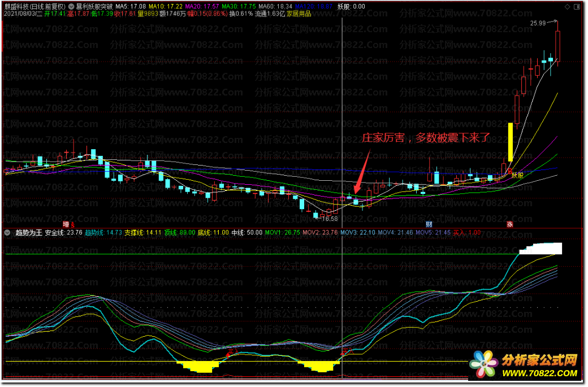
Task: Select the MA20: 17.57 label
Action: point(202,6)
